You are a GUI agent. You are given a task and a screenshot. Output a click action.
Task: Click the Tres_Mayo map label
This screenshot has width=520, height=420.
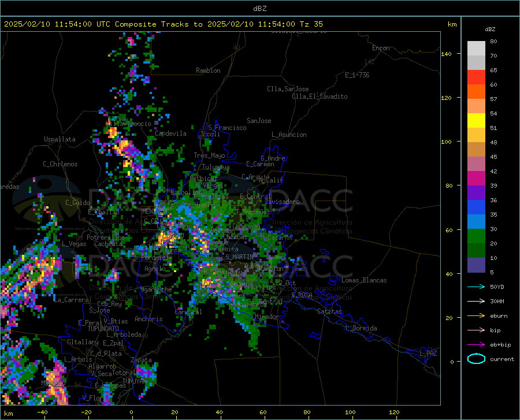coord(209,155)
